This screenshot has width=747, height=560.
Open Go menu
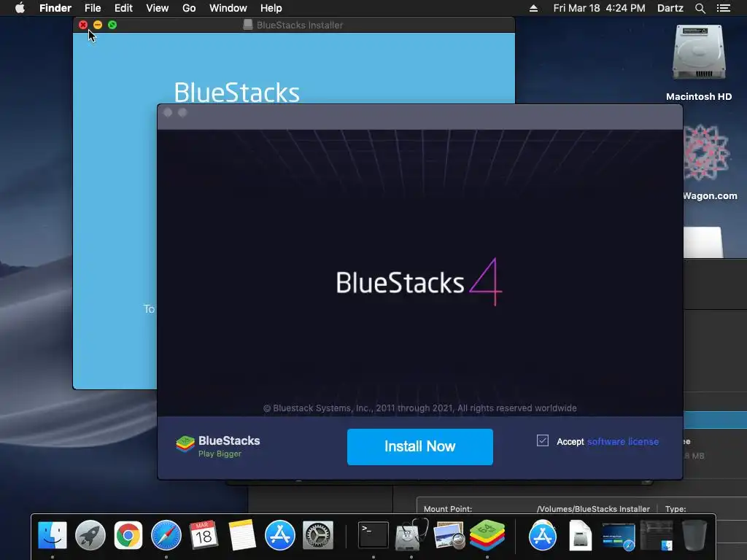189,8
